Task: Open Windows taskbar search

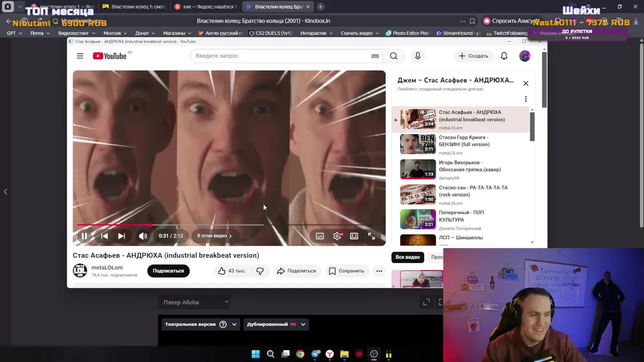Action: pos(270,354)
